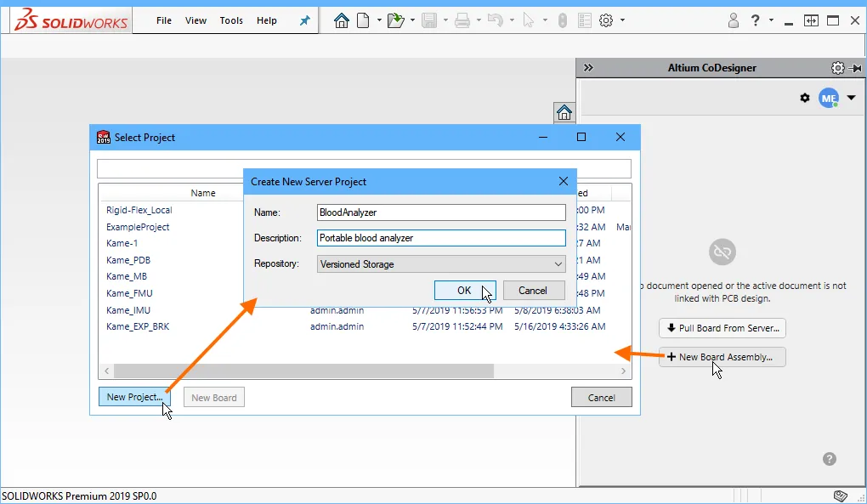The height and width of the screenshot is (504, 867).
Task: Open the Options gear in toolbar
Action: 606,20
